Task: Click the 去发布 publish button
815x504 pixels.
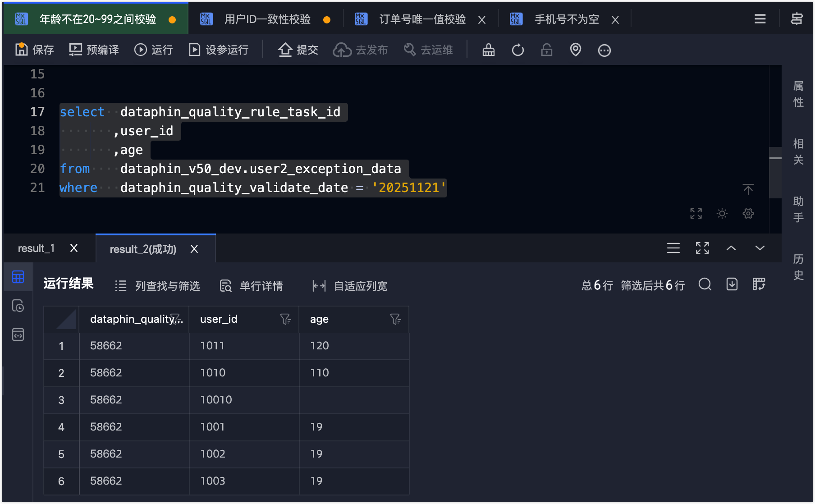Action: 360,50
